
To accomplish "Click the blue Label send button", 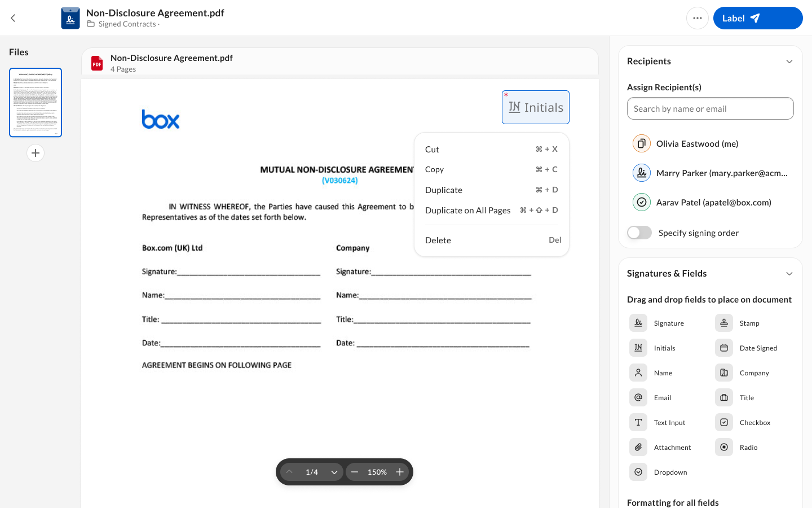I will [x=758, y=18].
